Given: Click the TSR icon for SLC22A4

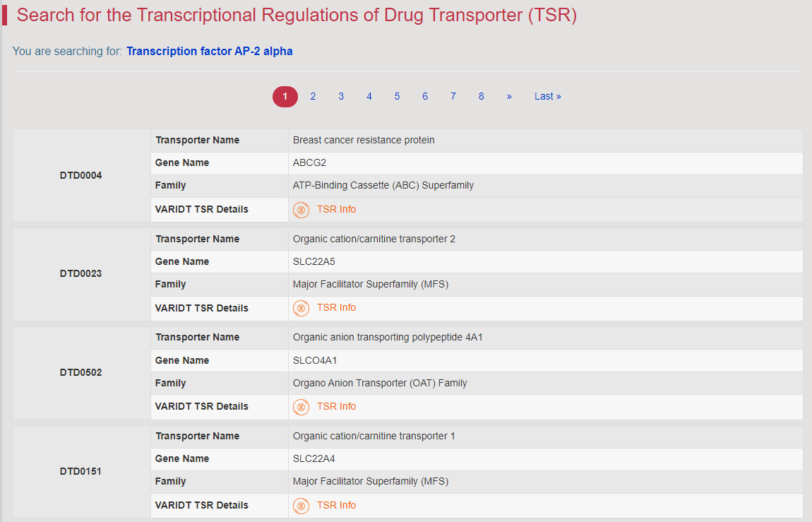Looking at the screenshot, I should tap(301, 506).
